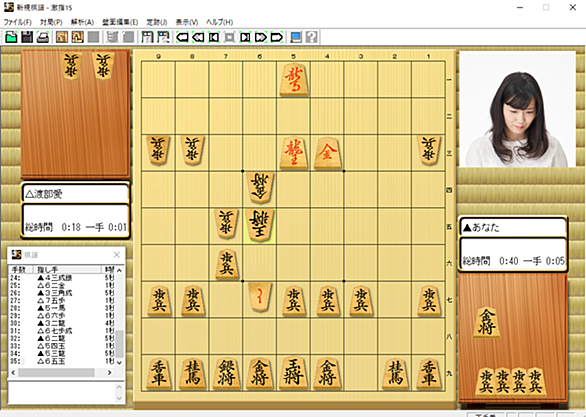
Task: Rewind several moves with the double-left chevron icon
Action: click(x=198, y=37)
